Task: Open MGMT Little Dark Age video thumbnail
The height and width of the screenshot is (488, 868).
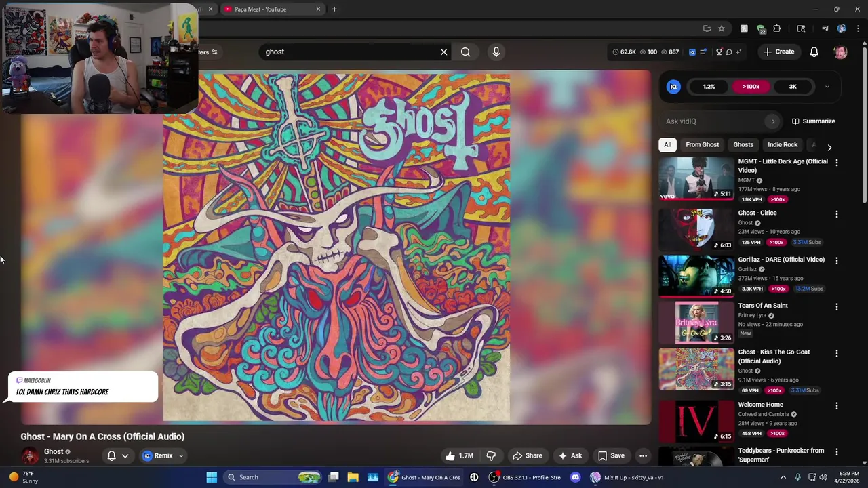Action: pyautogui.click(x=696, y=178)
